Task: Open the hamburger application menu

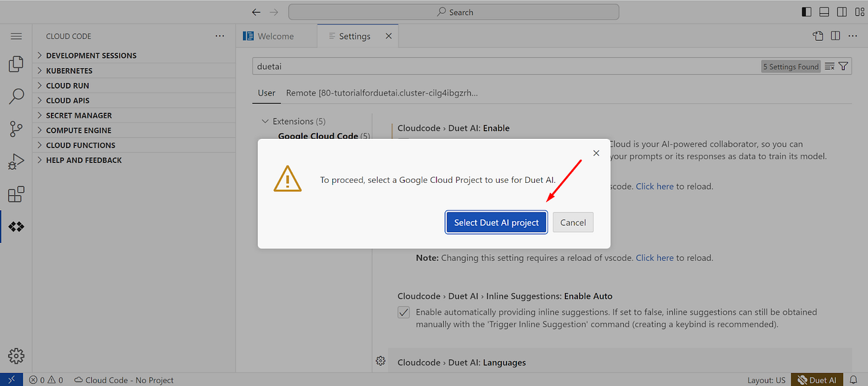Action: [x=16, y=37]
